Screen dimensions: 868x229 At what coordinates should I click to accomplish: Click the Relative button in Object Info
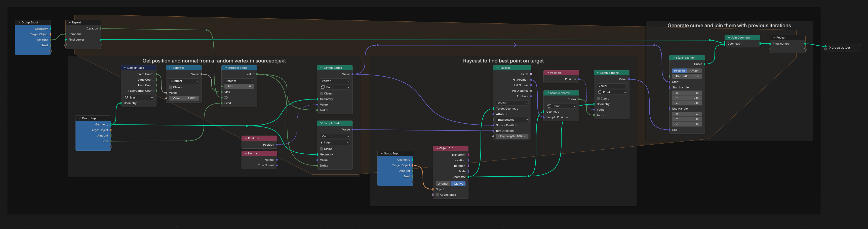click(x=458, y=184)
